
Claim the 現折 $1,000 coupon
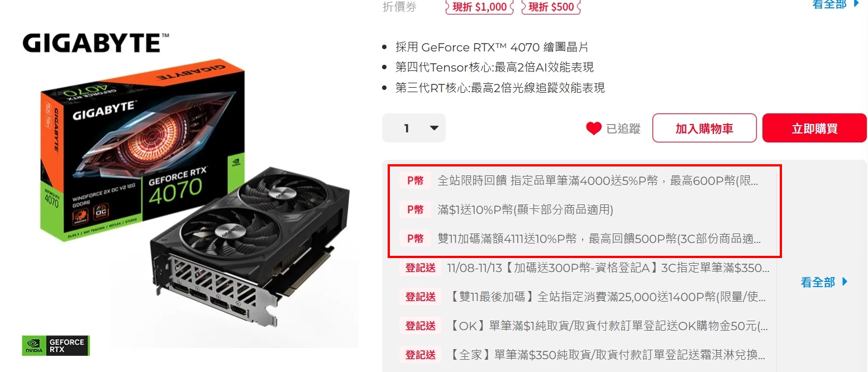tap(479, 7)
